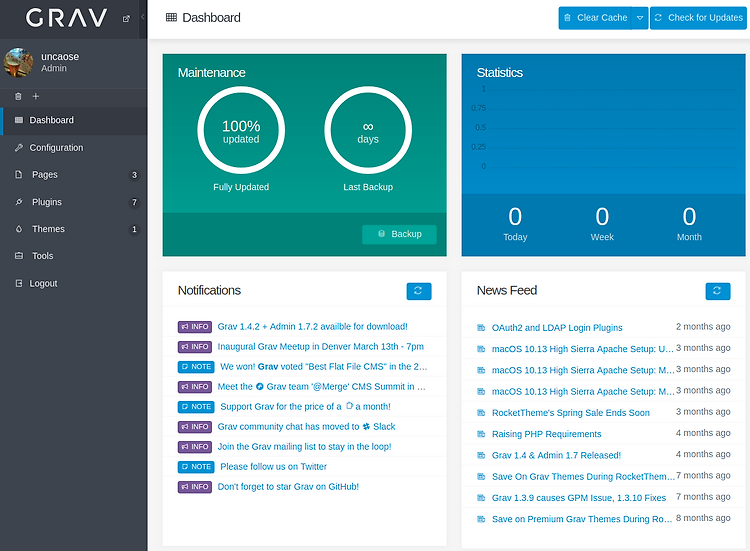Open RocketTheme's Spring Sale Ends Soon news

571,413
